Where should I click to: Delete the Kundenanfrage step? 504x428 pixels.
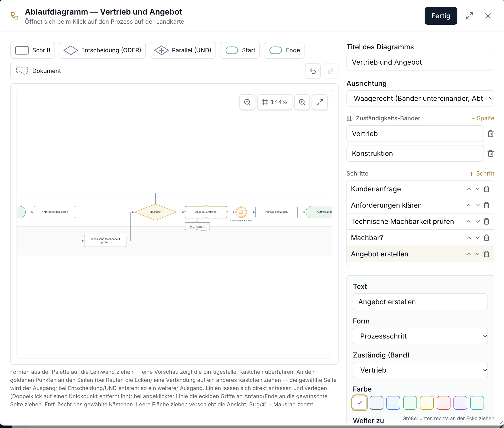point(486,189)
